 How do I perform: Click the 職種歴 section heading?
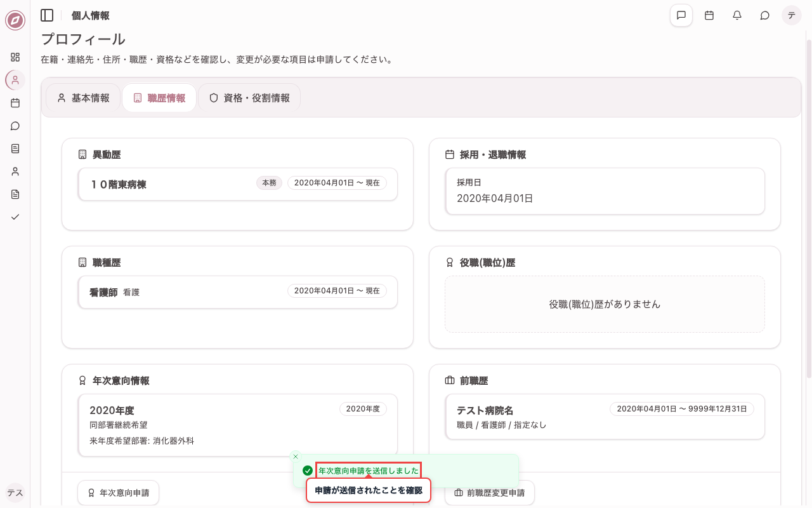107,262
